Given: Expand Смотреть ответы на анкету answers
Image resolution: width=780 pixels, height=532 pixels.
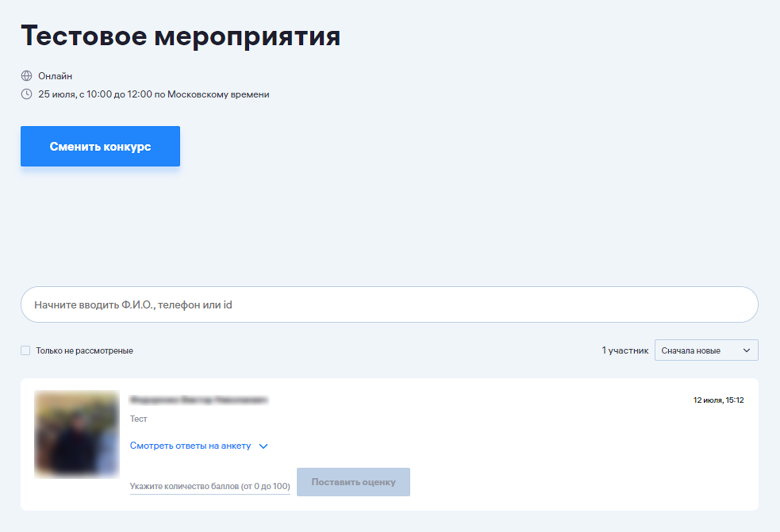Looking at the screenshot, I should click(190, 446).
